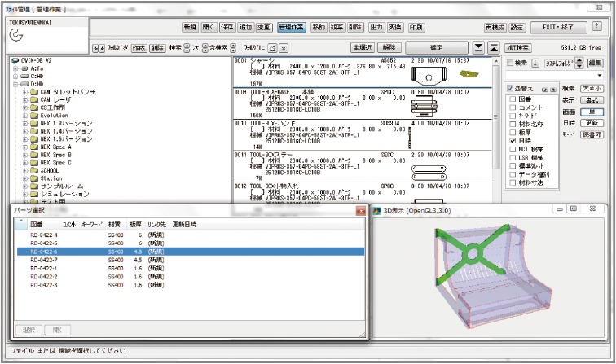Click the 含検索 stepper arrows

233,48
